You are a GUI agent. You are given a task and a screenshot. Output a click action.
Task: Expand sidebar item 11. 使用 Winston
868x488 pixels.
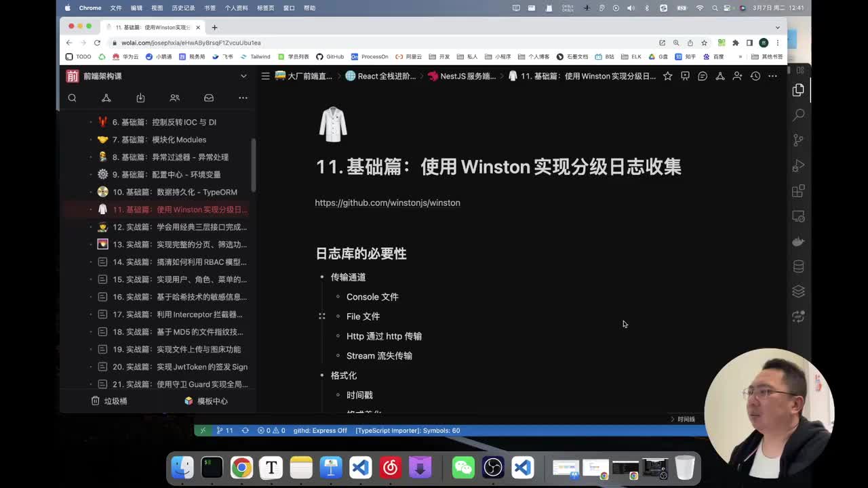click(x=91, y=209)
